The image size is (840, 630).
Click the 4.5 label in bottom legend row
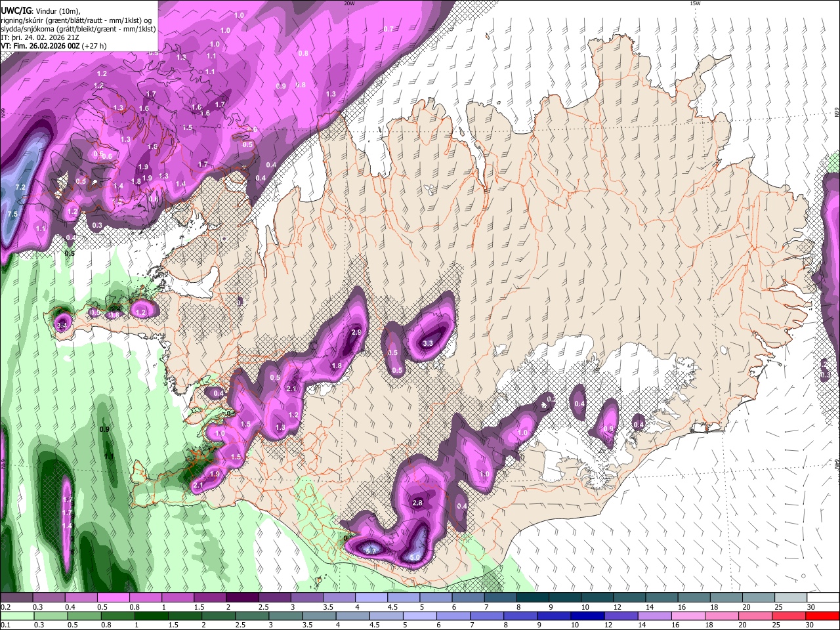pyautogui.click(x=375, y=625)
